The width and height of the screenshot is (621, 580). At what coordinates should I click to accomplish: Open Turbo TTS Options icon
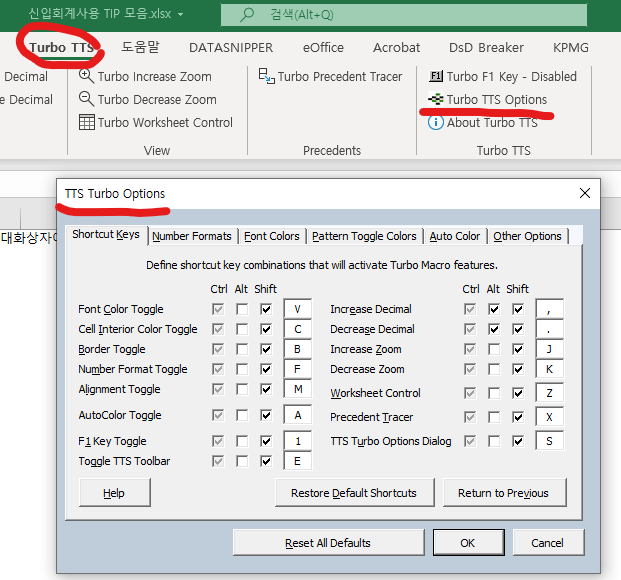[x=436, y=99]
